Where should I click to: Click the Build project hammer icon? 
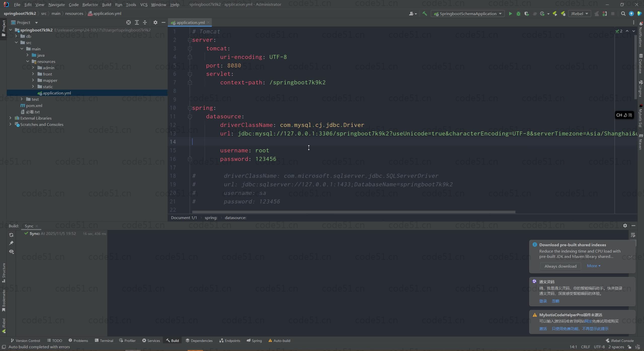(425, 14)
